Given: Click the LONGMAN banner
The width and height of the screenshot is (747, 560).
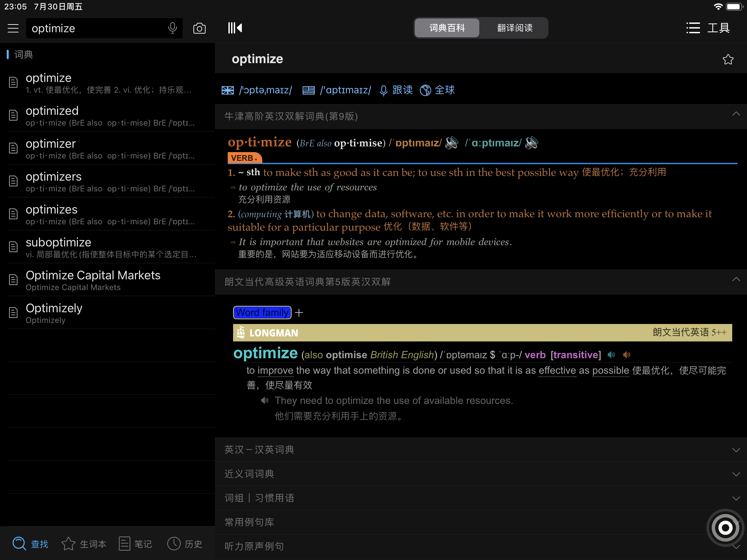Looking at the screenshot, I should click(x=482, y=333).
